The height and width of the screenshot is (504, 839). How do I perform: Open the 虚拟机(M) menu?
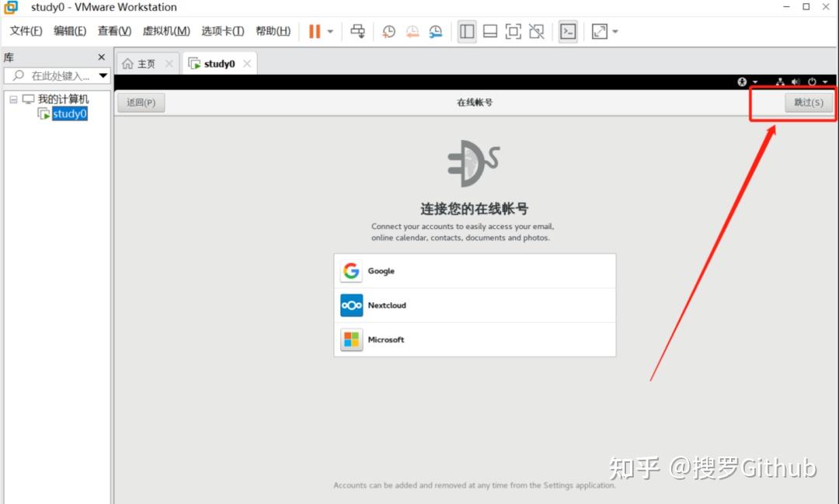tap(166, 31)
